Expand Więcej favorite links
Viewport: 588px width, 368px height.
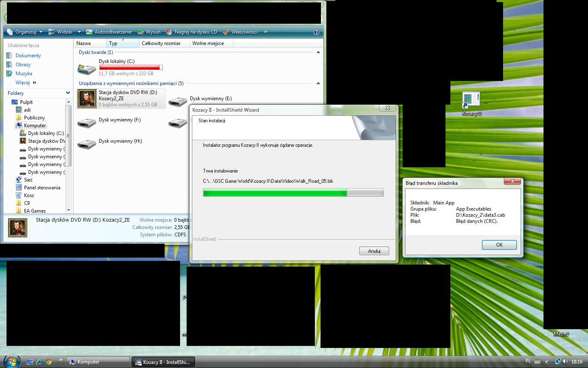(x=26, y=83)
